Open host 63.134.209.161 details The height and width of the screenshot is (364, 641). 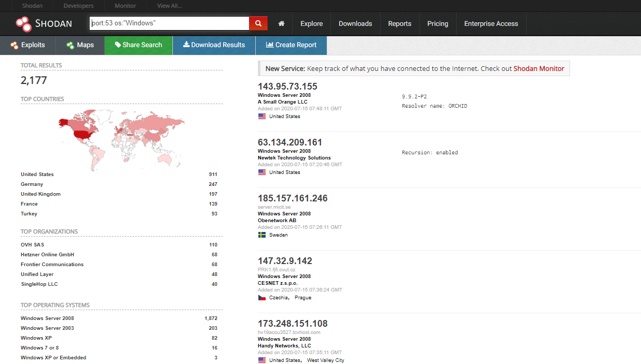tap(290, 142)
